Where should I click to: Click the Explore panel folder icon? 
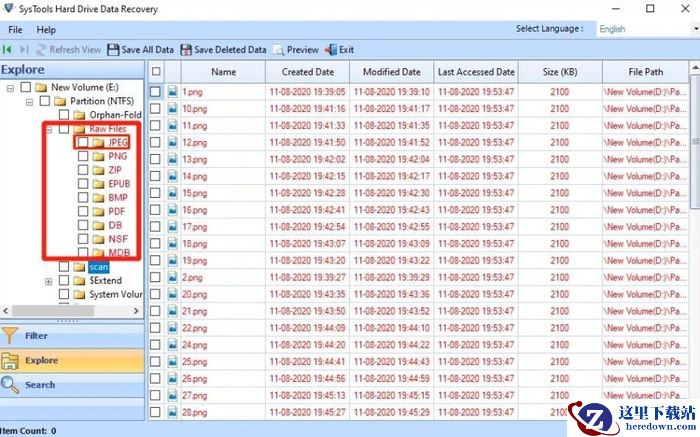tap(10, 360)
